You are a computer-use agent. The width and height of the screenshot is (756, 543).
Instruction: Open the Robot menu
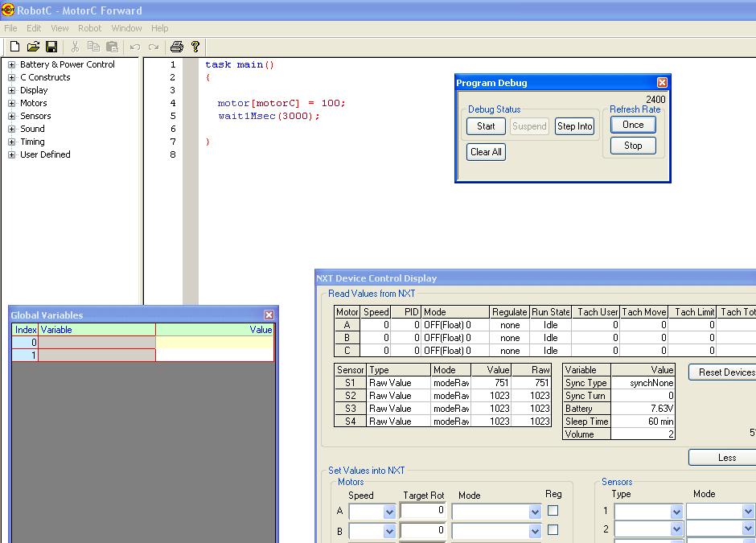pos(90,28)
